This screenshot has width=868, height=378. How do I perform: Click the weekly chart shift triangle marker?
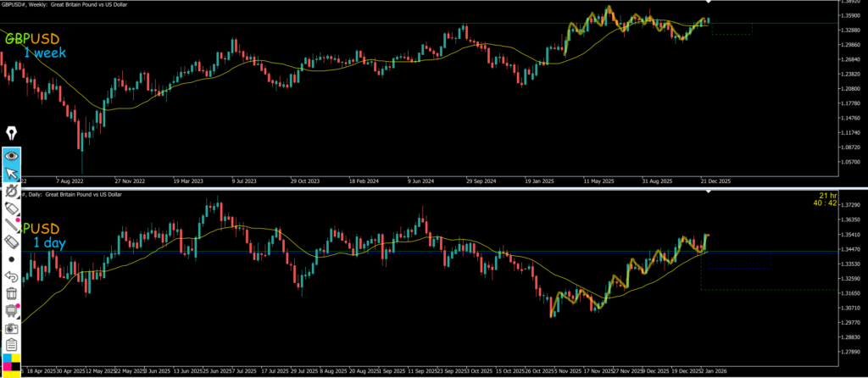click(x=709, y=3)
